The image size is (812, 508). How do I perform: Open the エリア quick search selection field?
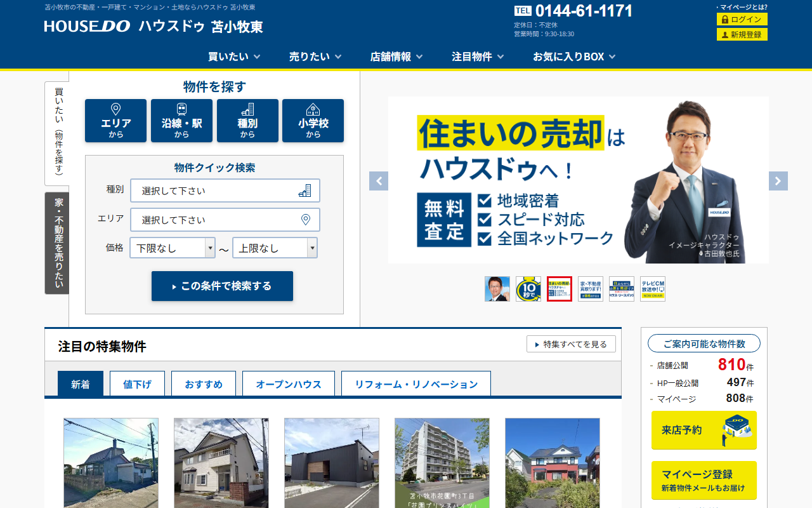pyautogui.click(x=225, y=220)
